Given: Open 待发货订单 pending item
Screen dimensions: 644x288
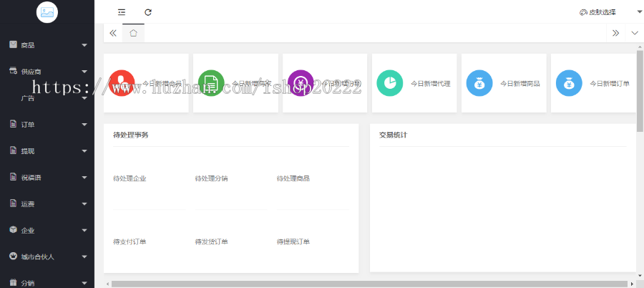Looking at the screenshot, I should pyautogui.click(x=211, y=241).
